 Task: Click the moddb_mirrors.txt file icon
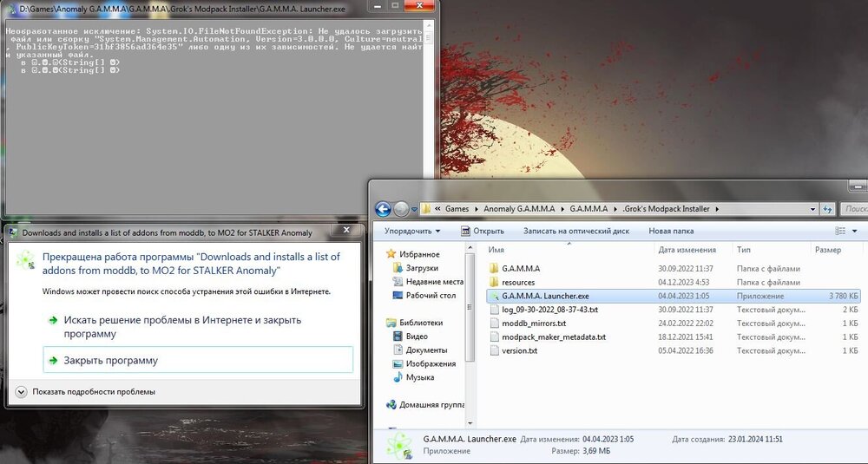click(x=494, y=323)
